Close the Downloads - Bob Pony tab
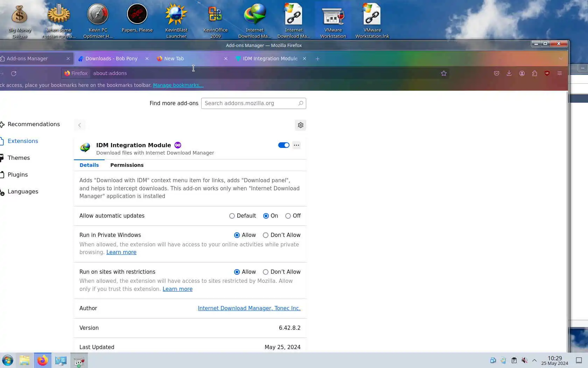This screenshot has width=588, height=368. point(147,59)
